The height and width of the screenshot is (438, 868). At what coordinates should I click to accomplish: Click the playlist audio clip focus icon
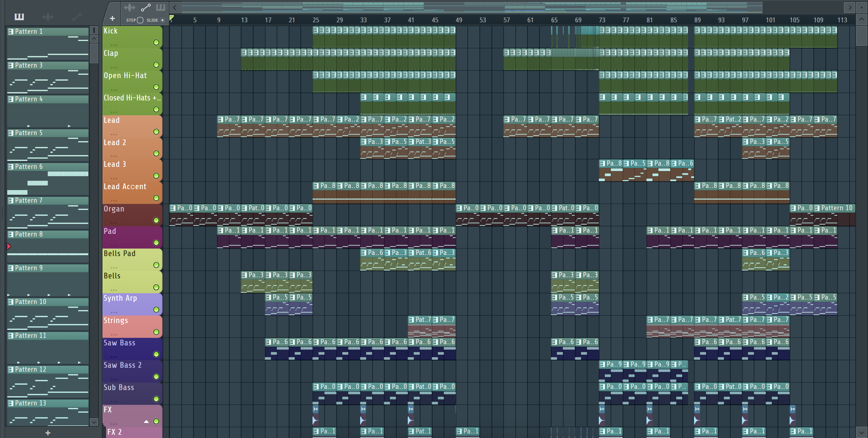pyautogui.click(x=129, y=8)
